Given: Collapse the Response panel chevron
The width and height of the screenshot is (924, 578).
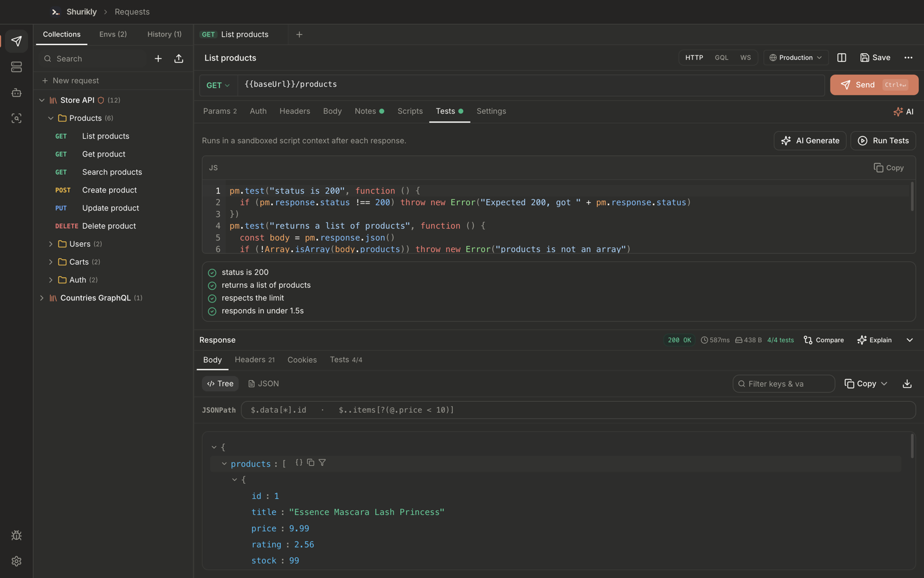Looking at the screenshot, I should [910, 340].
